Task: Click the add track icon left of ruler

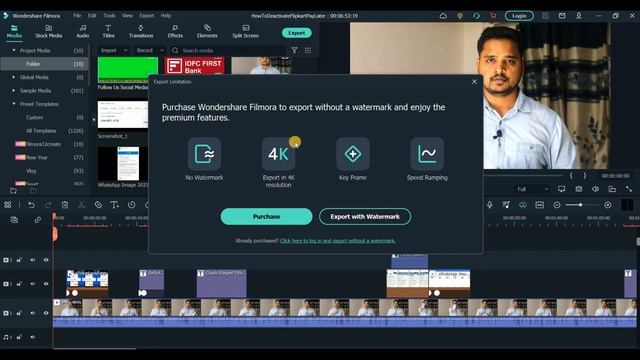Action: pos(14,220)
